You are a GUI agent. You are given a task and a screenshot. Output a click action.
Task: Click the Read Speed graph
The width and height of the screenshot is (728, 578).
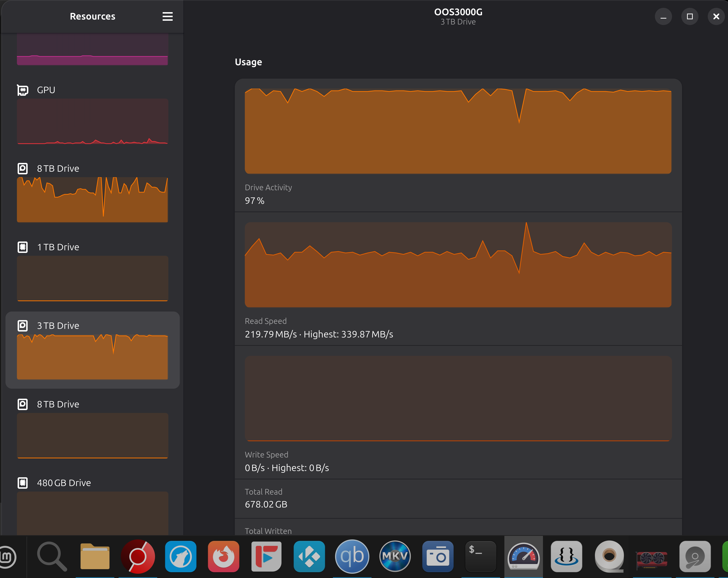[458, 265]
